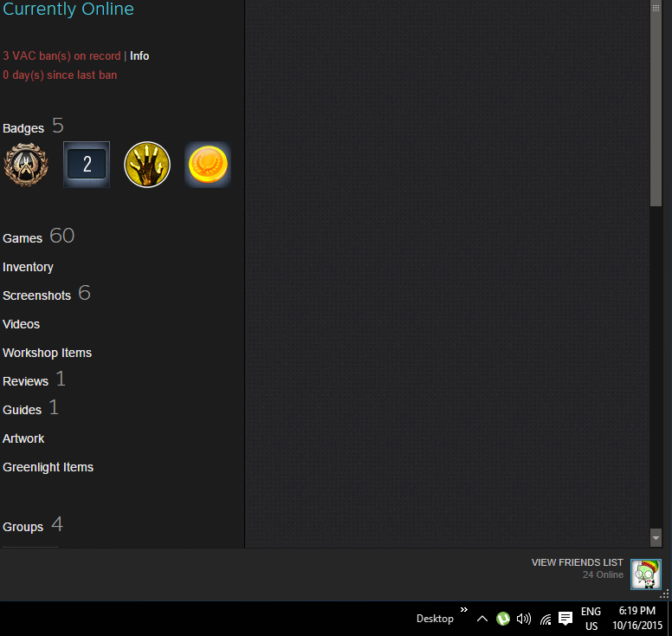Click the grid icon atop the scrollbar

(656, 8)
